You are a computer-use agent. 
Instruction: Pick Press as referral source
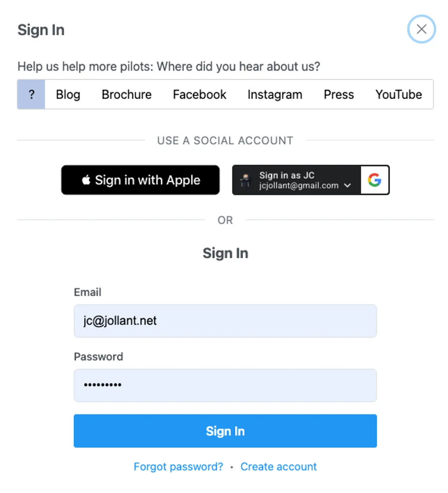point(339,94)
